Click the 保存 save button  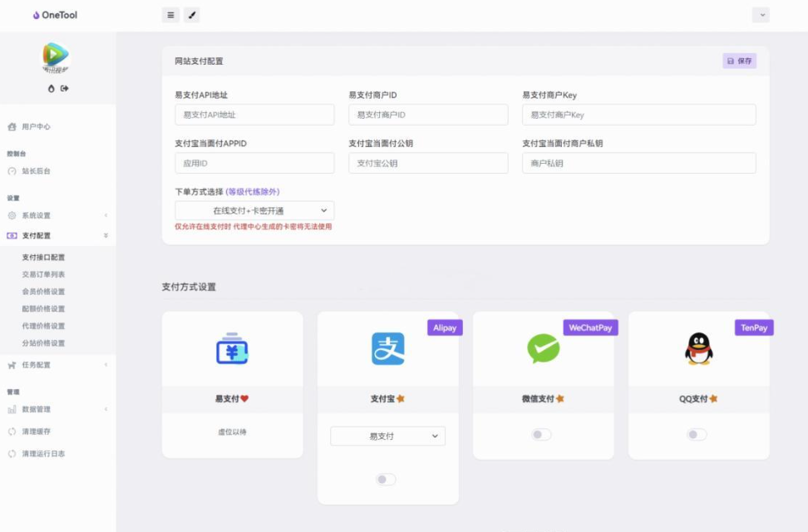(x=738, y=61)
